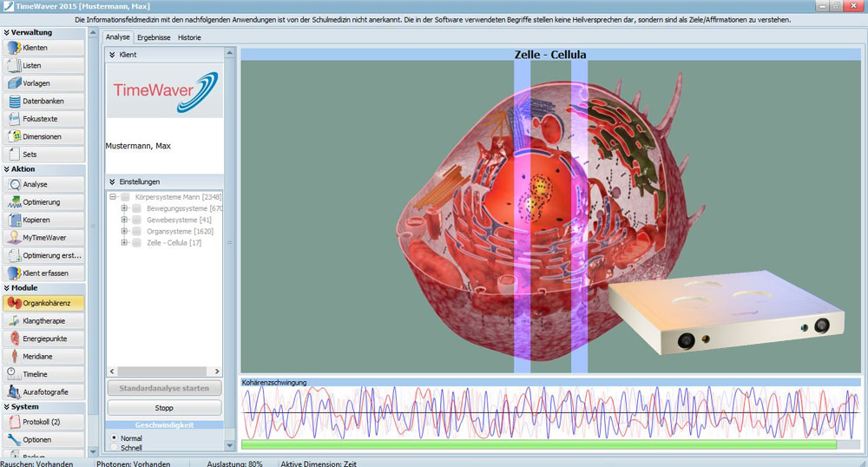Image resolution: width=868 pixels, height=467 pixels.
Task: Click the Photonen: Vorhanden status entry
Action: pos(134,464)
